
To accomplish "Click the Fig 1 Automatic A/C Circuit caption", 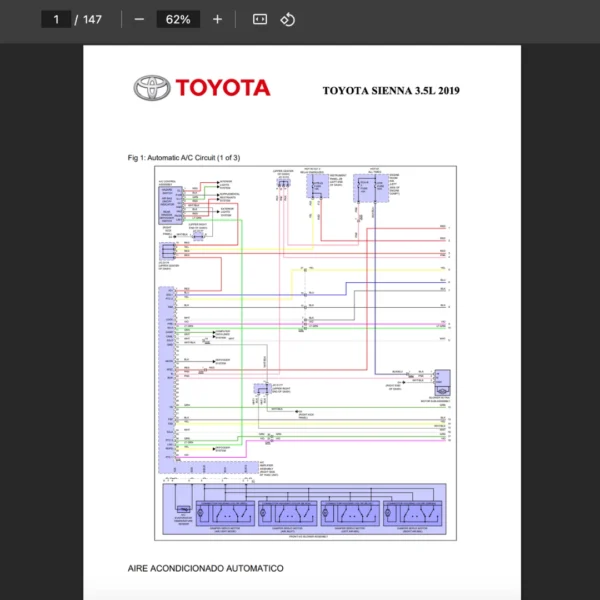I will pyautogui.click(x=184, y=158).
